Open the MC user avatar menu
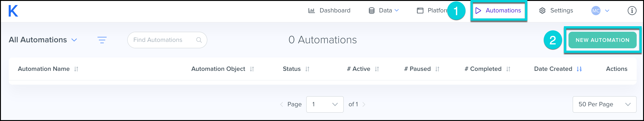This screenshot has height=121, width=644. (x=600, y=11)
